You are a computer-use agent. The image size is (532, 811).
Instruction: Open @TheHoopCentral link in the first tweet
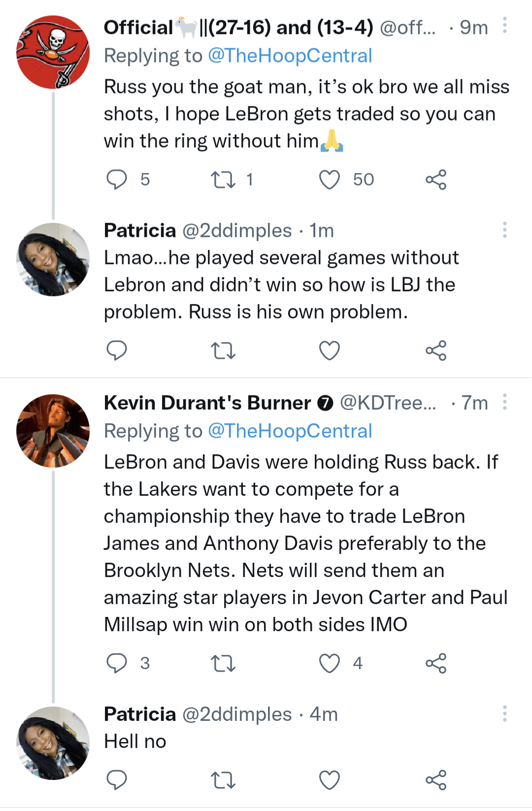coord(290,56)
